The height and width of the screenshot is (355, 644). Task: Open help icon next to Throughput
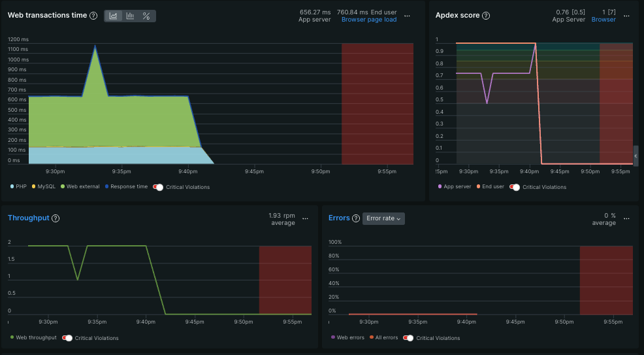point(56,218)
